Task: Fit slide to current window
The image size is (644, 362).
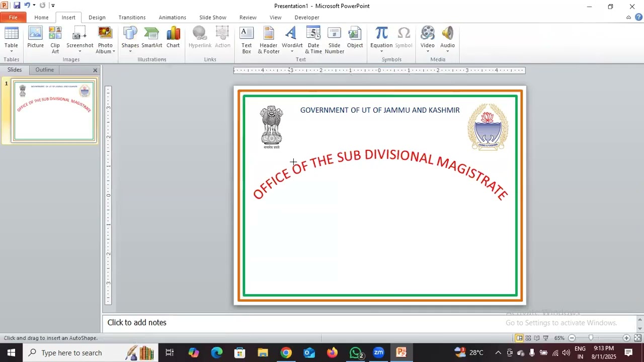Action: click(637, 338)
